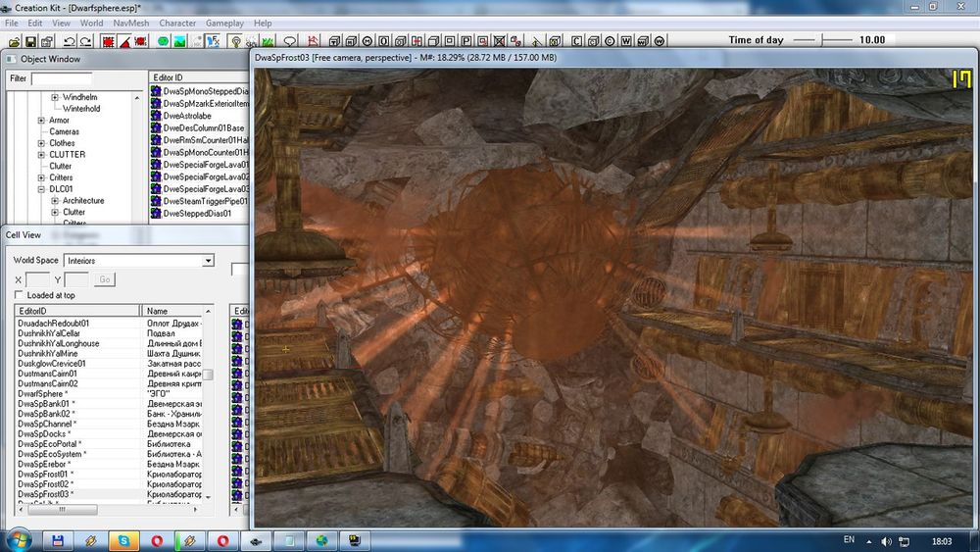980x552 pixels.
Task: Click the Object Window Filter input field
Action: [x=61, y=78]
